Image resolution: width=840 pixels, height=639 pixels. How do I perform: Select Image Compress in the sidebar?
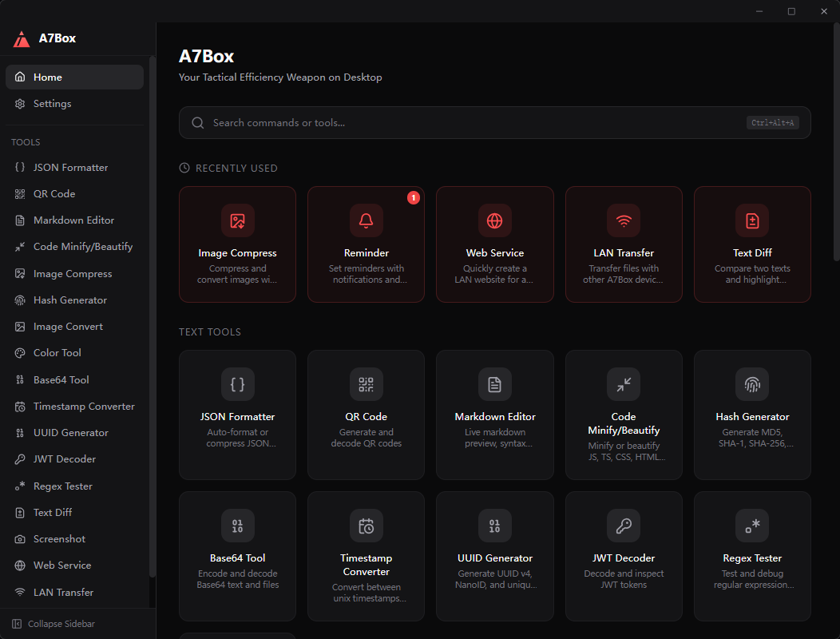pyautogui.click(x=74, y=273)
